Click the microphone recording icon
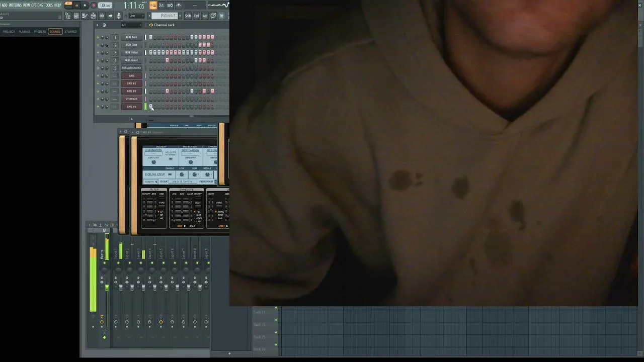Screen dimensions: 644x362 (119, 16)
